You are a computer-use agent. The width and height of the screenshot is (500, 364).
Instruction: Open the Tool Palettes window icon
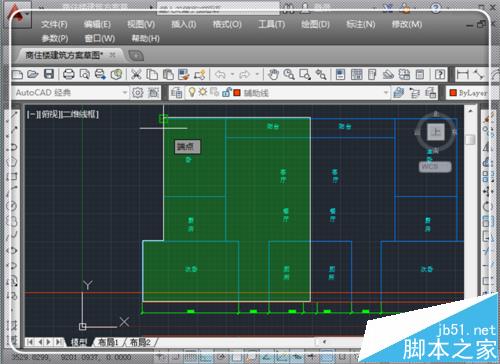372,74
